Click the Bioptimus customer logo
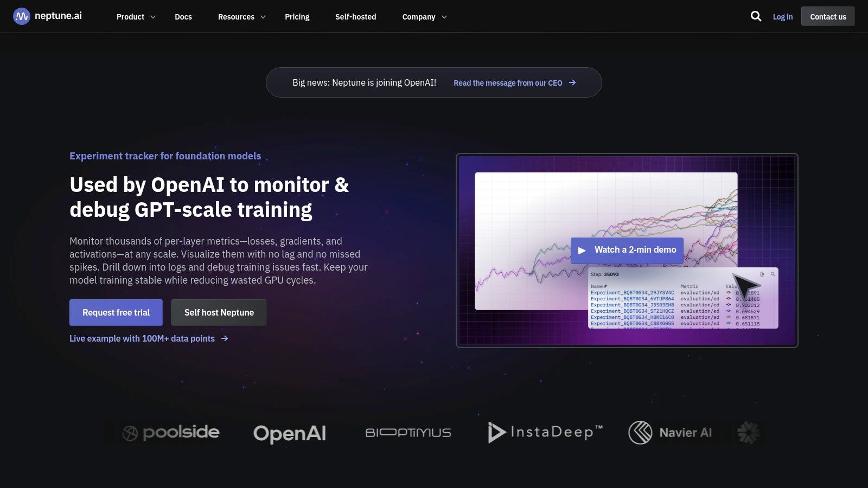This screenshot has height=488, width=868. 408,433
